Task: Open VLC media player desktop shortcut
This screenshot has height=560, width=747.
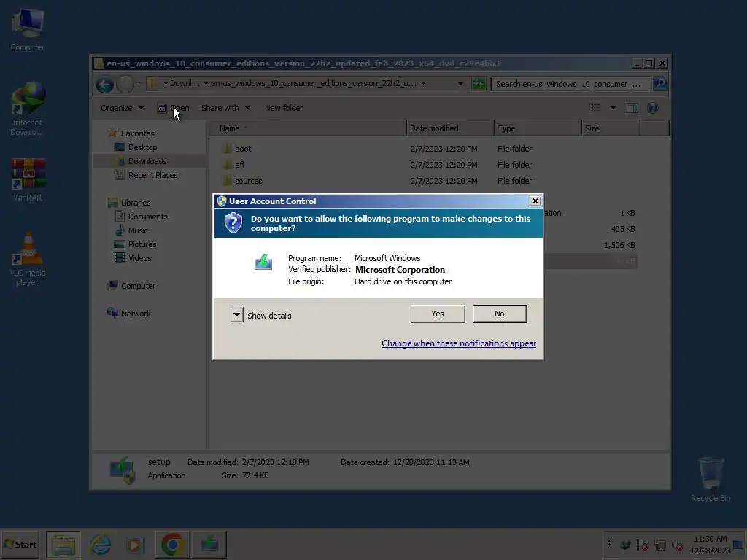Action: click(28, 259)
